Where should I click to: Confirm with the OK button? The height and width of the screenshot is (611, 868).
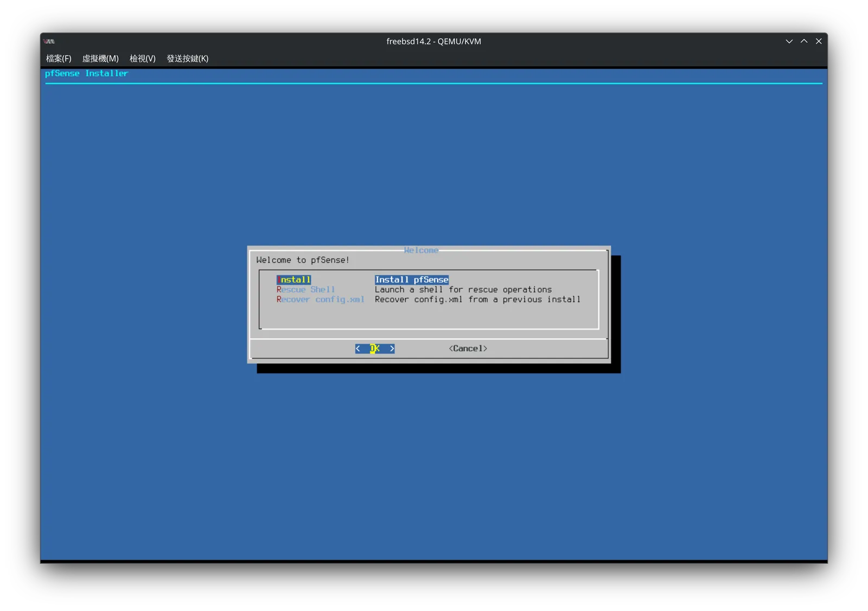click(x=375, y=349)
